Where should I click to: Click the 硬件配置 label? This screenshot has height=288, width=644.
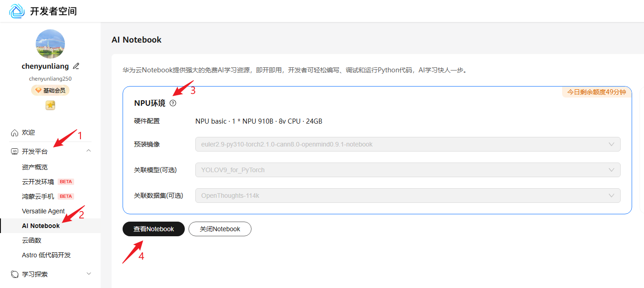point(147,121)
